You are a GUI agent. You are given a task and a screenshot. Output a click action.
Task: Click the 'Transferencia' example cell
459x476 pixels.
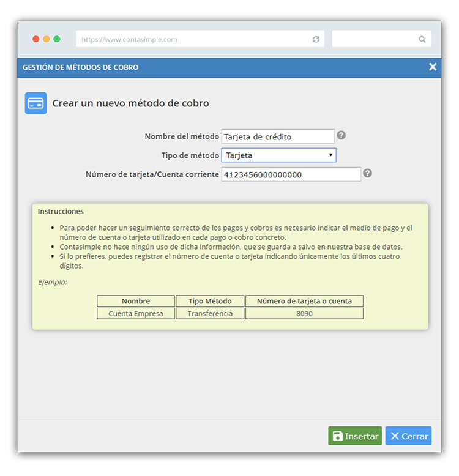point(210,314)
